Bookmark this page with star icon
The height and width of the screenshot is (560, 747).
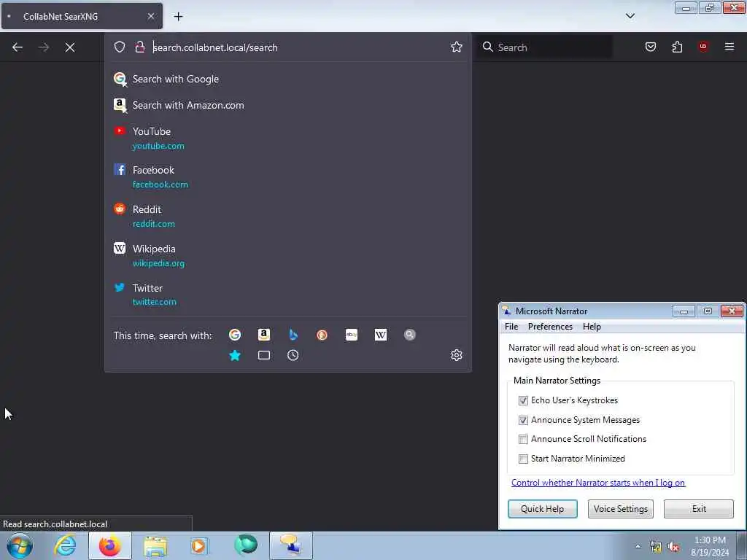point(457,47)
